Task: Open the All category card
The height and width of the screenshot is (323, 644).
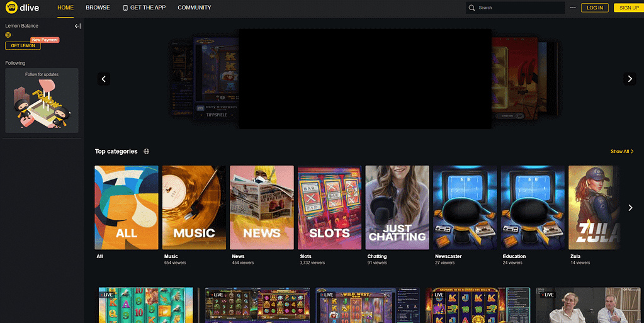Action: pyautogui.click(x=127, y=208)
